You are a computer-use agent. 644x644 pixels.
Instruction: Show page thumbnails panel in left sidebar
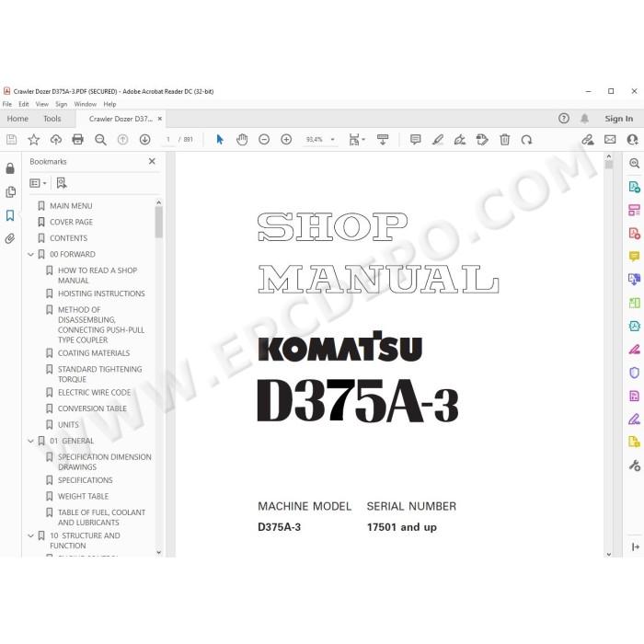coord(10,191)
